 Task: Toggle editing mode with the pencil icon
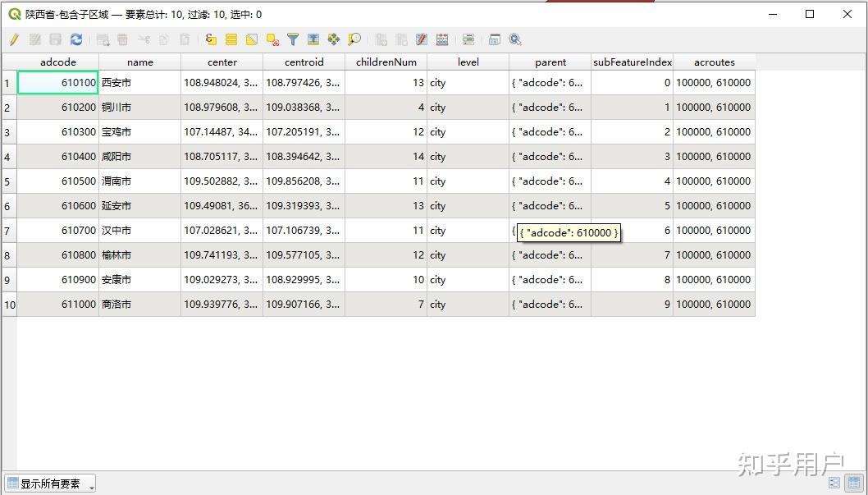pyautogui.click(x=15, y=39)
